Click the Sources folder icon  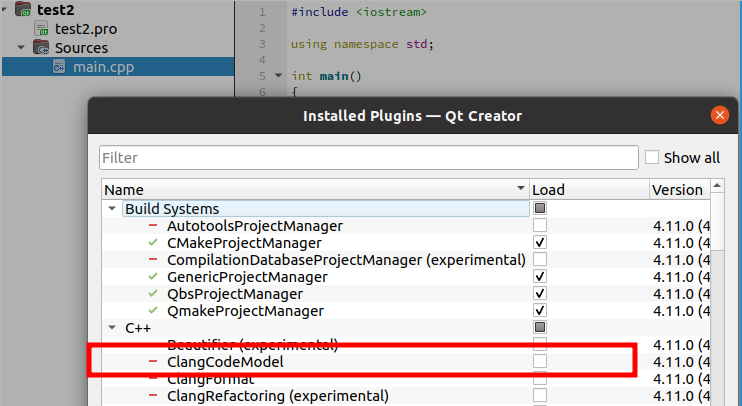tap(41, 47)
